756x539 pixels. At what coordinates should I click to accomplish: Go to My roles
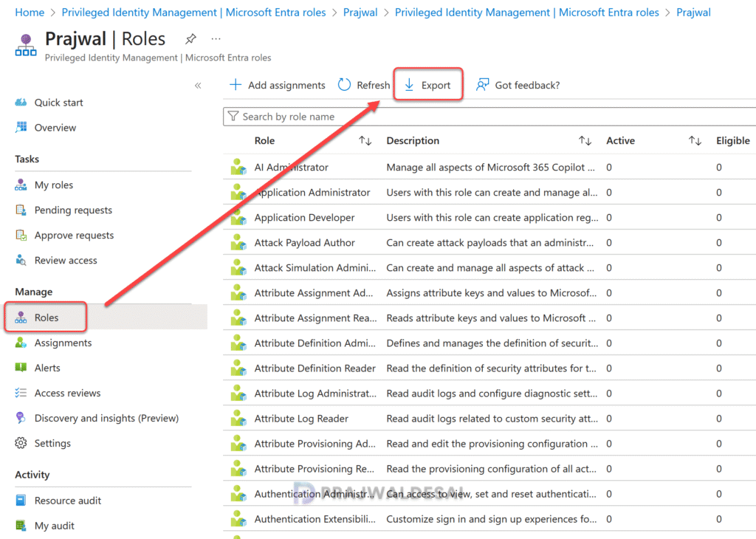coord(53,185)
